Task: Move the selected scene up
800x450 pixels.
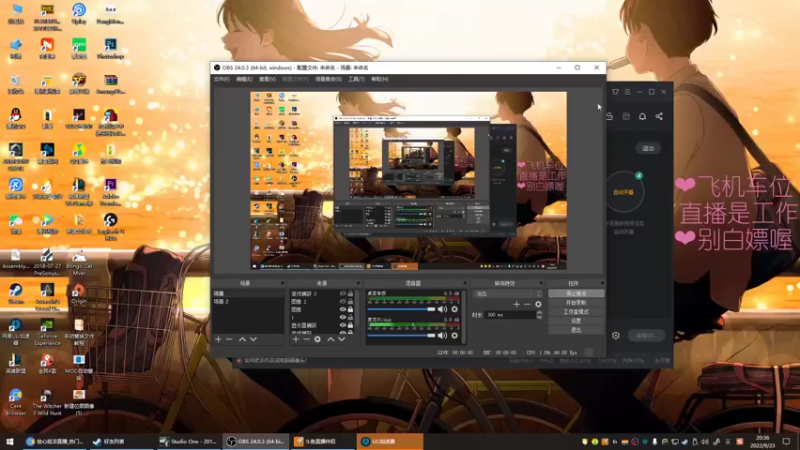Action: [242, 339]
